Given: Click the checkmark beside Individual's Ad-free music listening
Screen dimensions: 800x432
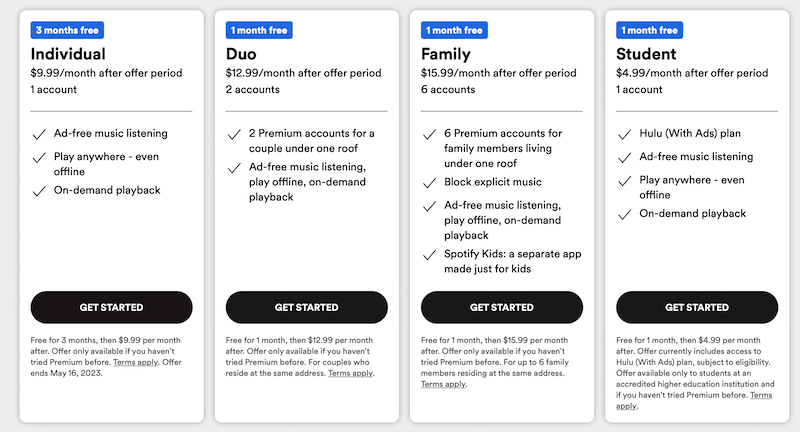Looking at the screenshot, I should (39, 133).
